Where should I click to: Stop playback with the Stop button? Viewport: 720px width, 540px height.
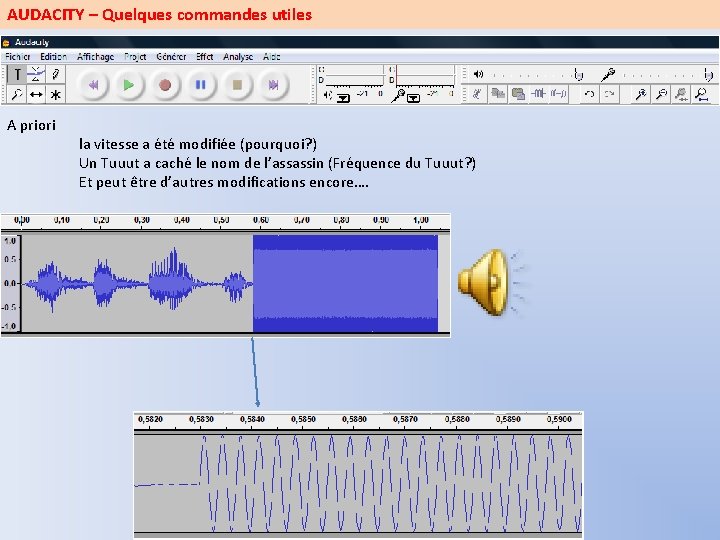tap(237, 85)
